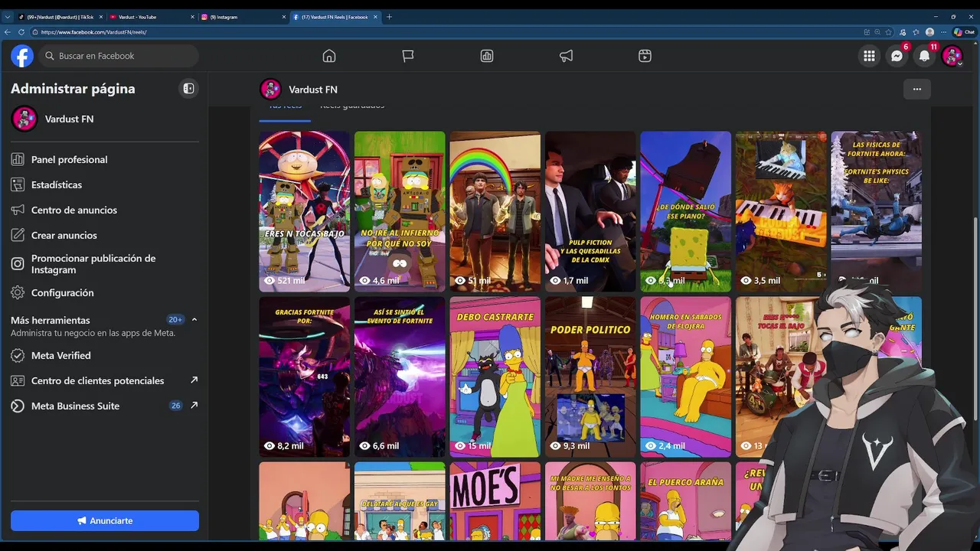Open the Reels video icon in top nav

(645, 56)
